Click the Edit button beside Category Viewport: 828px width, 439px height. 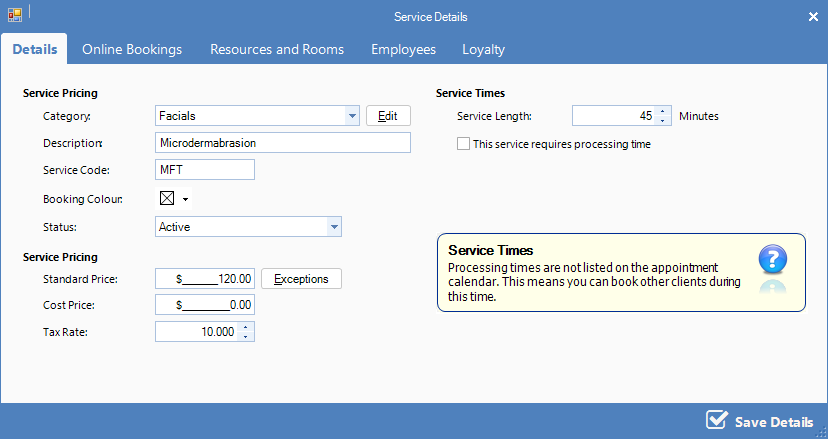[x=388, y=116]
